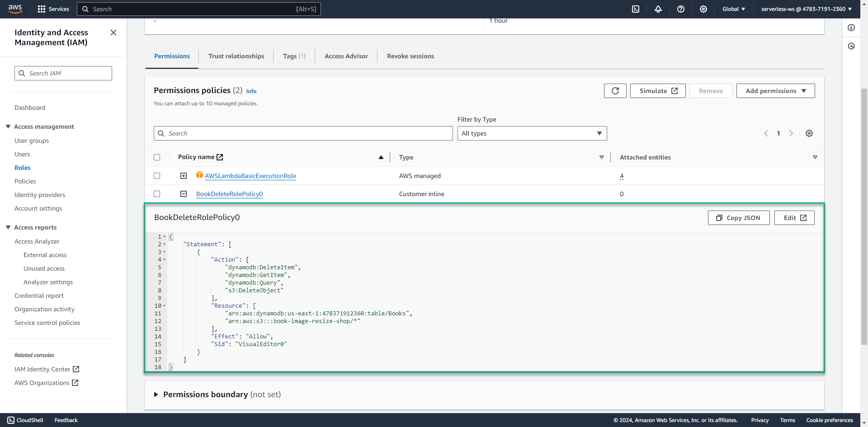The width and height of the screenshot is (868, 427).
Task: Open the Add permissions dropdown
Action: pyautogui.click(x=775, y=91)
